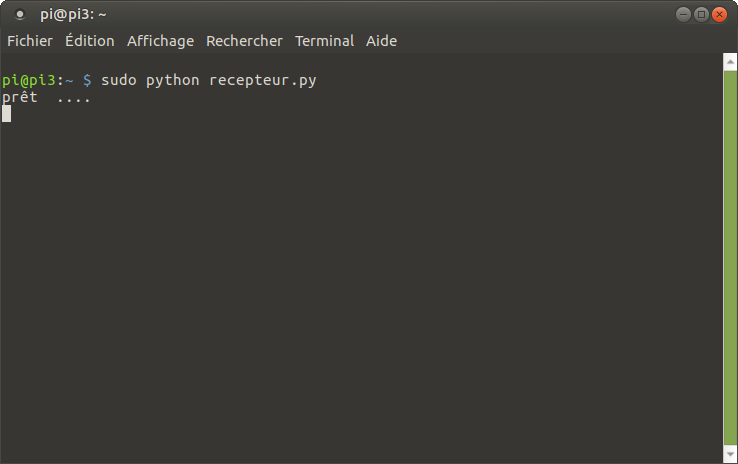Image resolution: width=738 pixels, height=464 pixels.
Task: Maximize the terminal window
Action: 701,14
